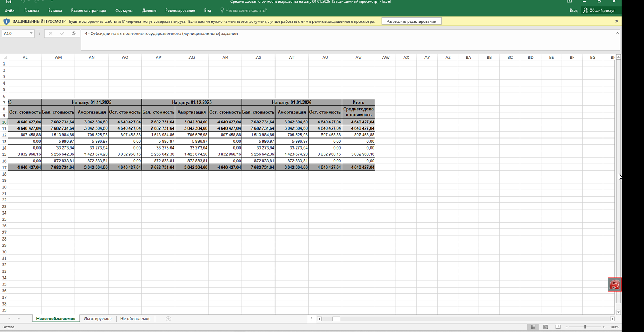Open the Вид ribbon tab
644x332 pixels.
click(207, 10)
